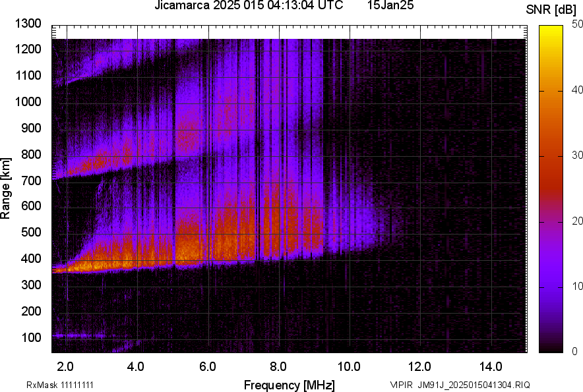Image resolution: width=583 pixels, height=392 pixels.
Task: Click the 100 range axis tick label
Action: point(34,337)
